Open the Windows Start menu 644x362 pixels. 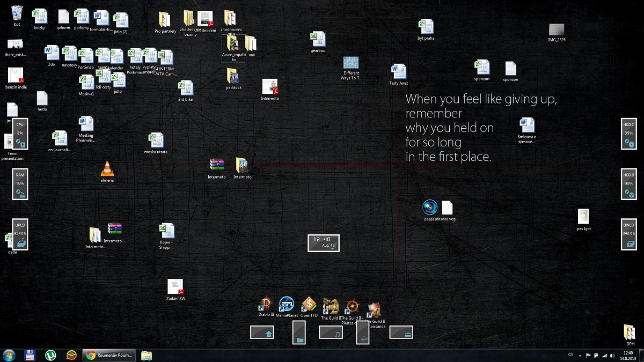pos(9,355)
